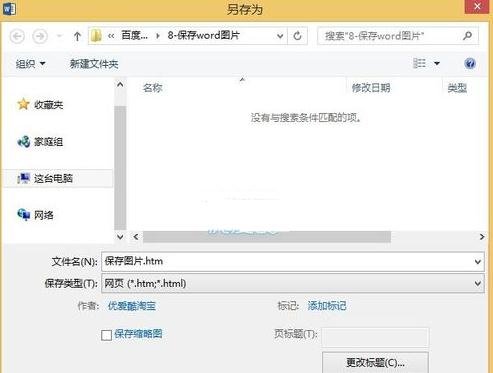Sort by 类型 column header
493x373 pixels.
[x=457, y=88]
